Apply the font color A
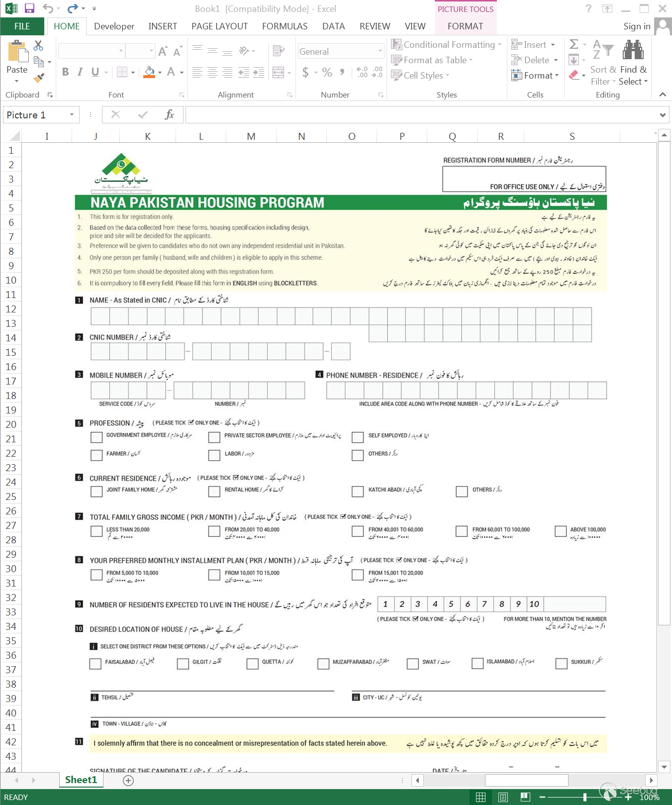 tap(171, 73)
